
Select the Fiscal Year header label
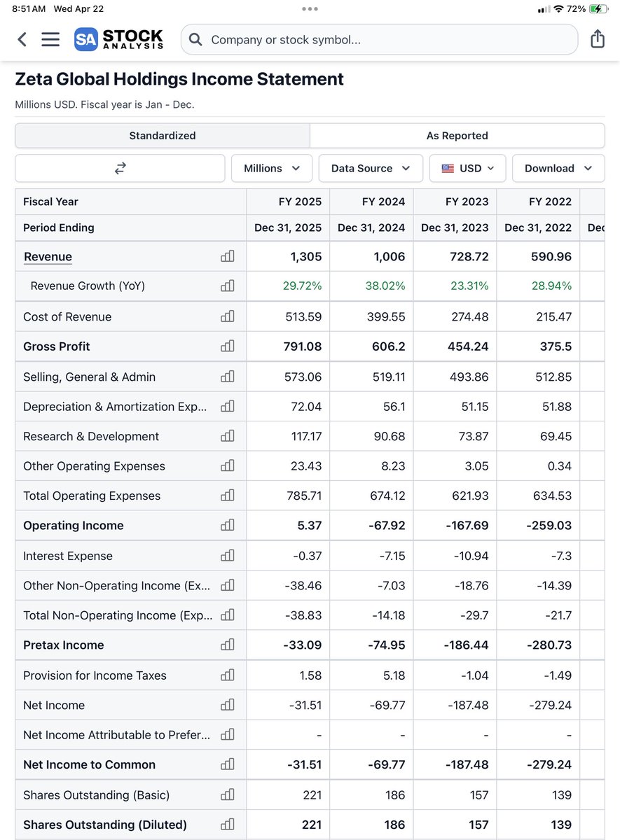(50, 202)
